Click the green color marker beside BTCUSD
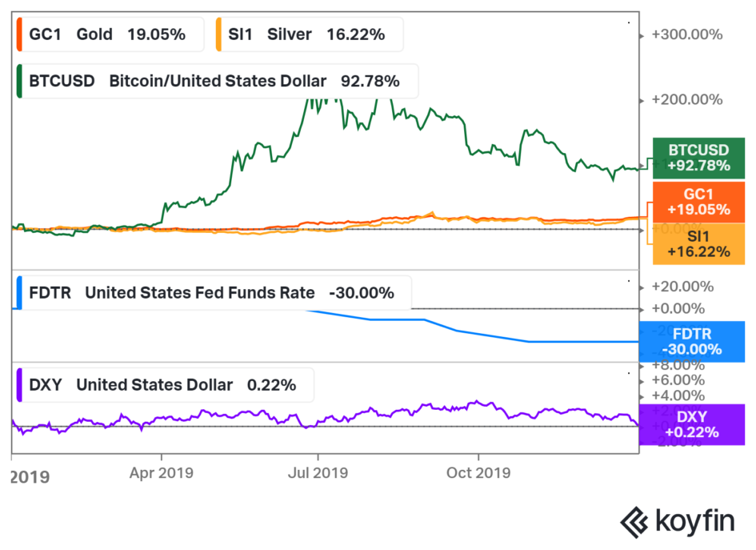 18,81
